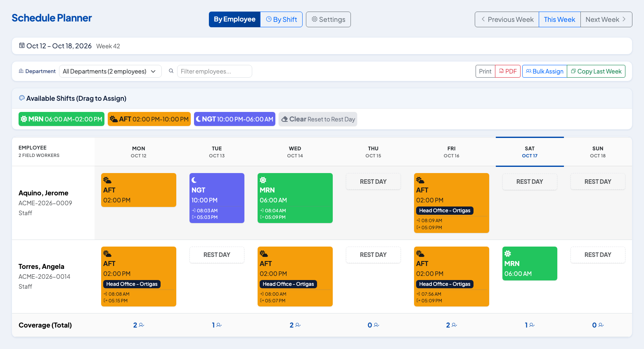Open the All Departments dropdown
Viewport: 644px width, 349px height.
[x=110, y=71]
